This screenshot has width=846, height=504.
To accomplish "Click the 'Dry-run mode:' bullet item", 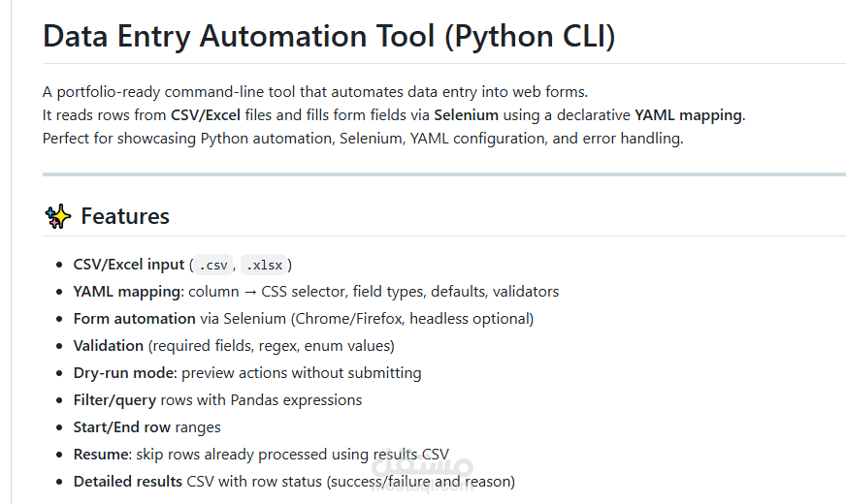I will point(247,373).
